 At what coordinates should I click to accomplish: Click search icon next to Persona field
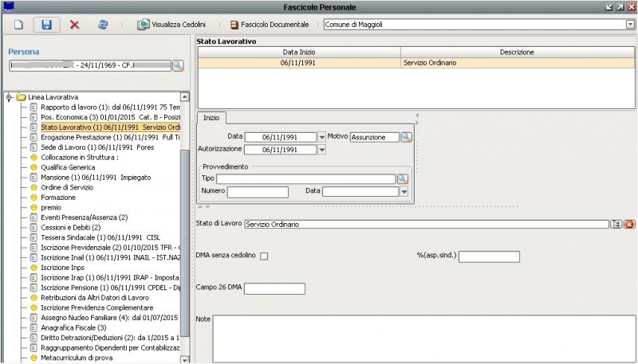coord(178,65)
